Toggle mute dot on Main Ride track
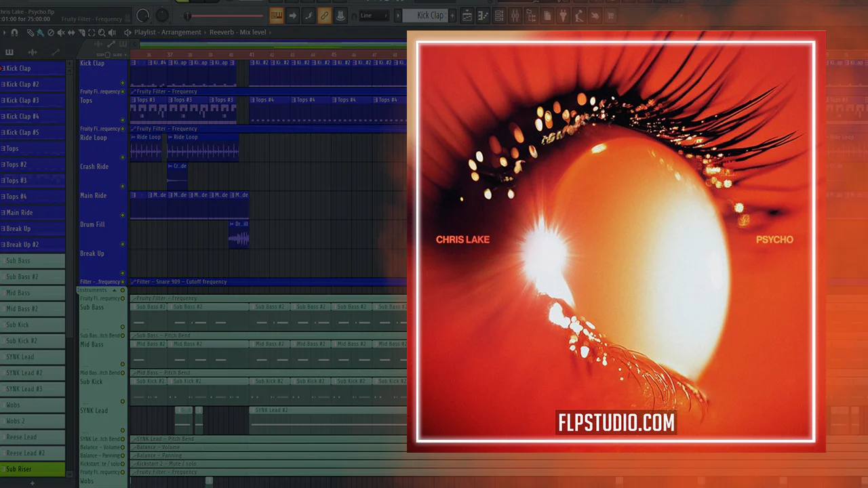 coord(123,216)
